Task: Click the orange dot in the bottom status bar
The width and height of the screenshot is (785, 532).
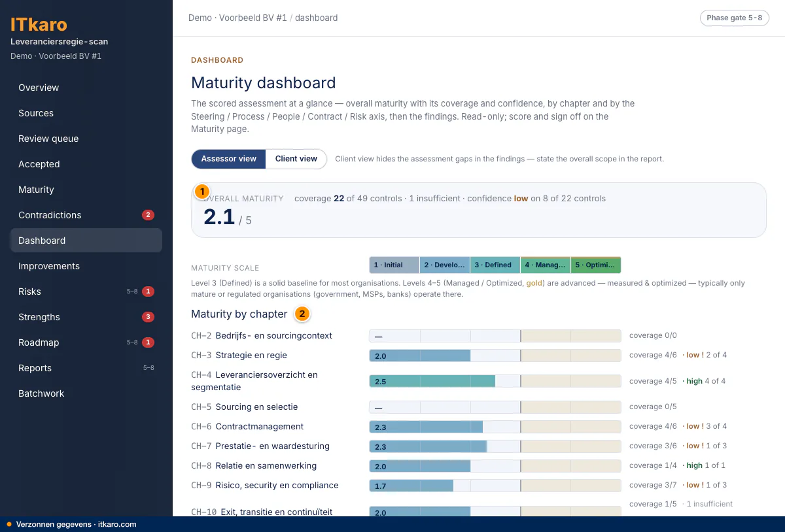Action: click(x=9, y=524)
